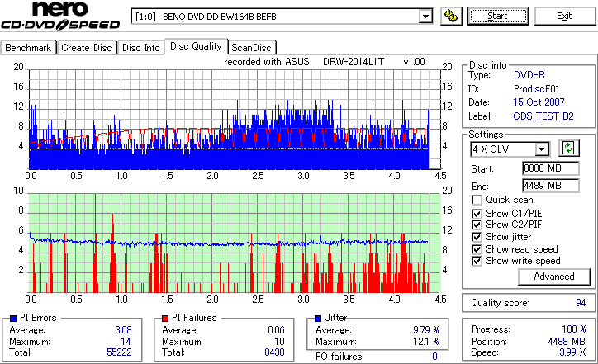Click the Nero CD-DVD Speed logo
598x364 pixels.
click(60, 16)
